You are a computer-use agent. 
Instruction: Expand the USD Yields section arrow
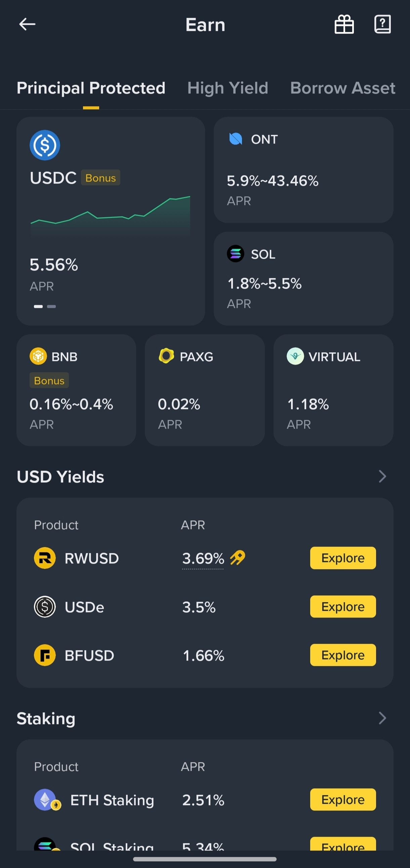point(382,476)
